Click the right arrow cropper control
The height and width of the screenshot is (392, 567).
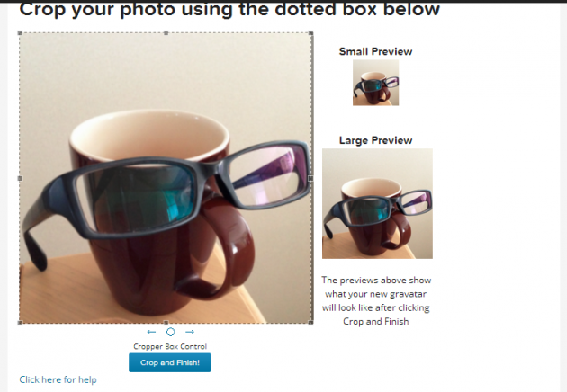click(x=190, y=332)
